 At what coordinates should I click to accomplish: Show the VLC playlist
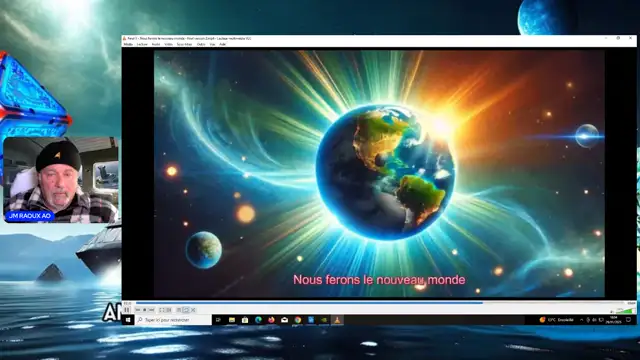coord(179,310)
